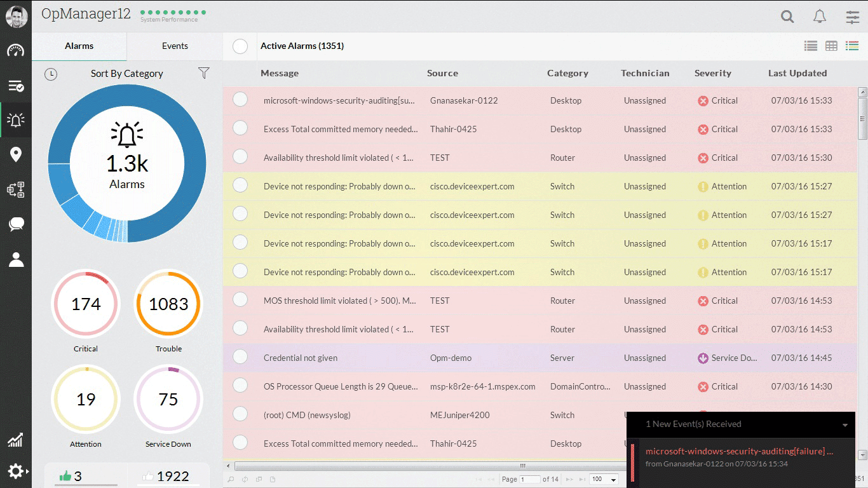Open the notifications bell icon
868x488 pixels.
[820, 17]
